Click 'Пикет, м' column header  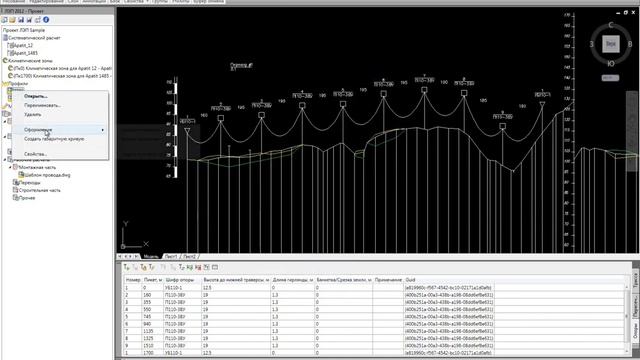[153, 280]
